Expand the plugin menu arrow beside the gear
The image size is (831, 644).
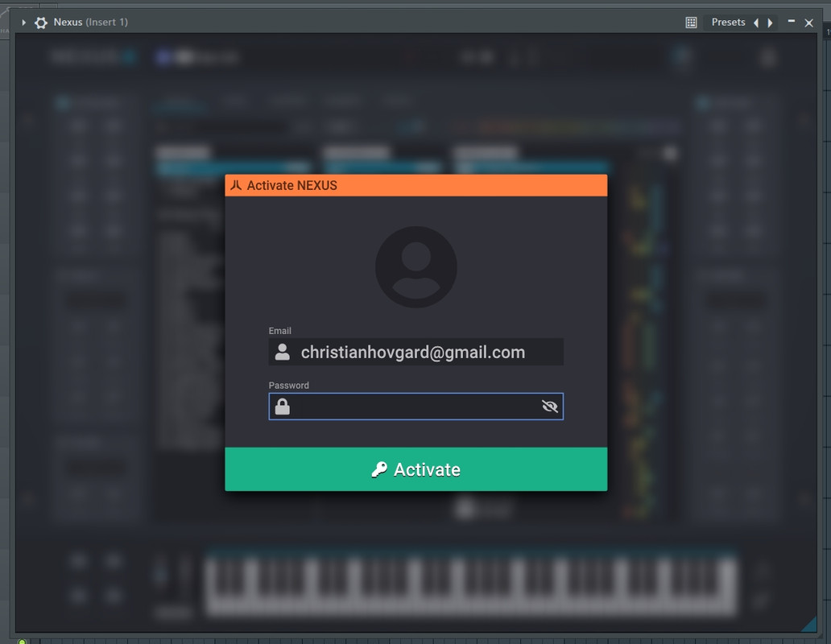tap(24, 23)
